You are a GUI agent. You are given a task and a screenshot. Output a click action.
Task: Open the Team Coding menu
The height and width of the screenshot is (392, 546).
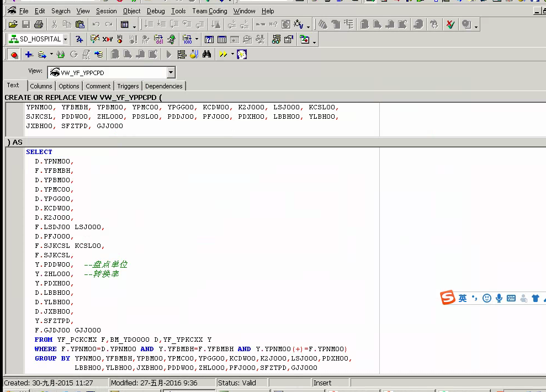point(209,11)
